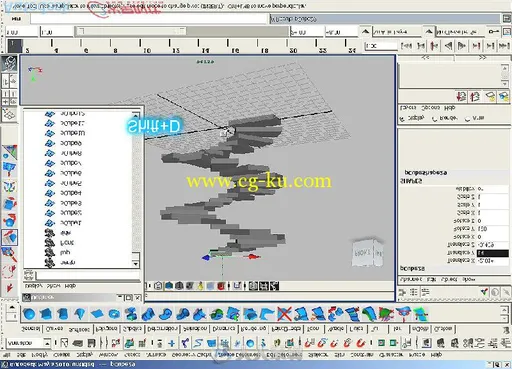Click the current time marker on timeline
This screenshot has width=512, height=369.
(x=15, y=46)
